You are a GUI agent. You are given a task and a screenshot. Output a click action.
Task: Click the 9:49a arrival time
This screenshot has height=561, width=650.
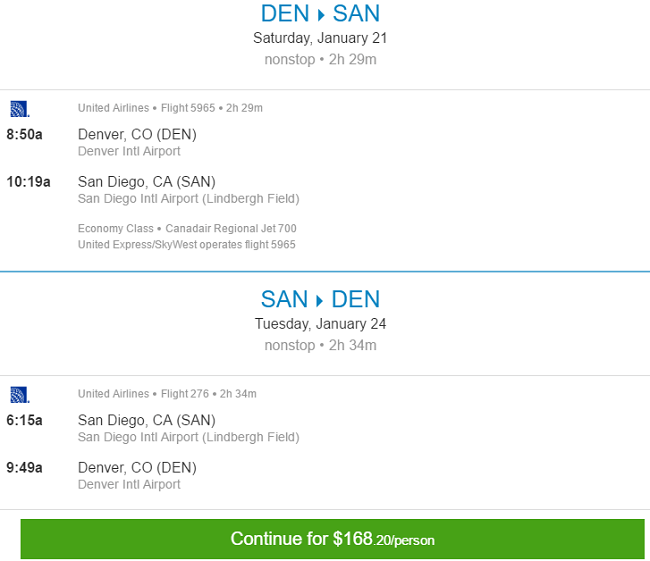click(24, 467)
